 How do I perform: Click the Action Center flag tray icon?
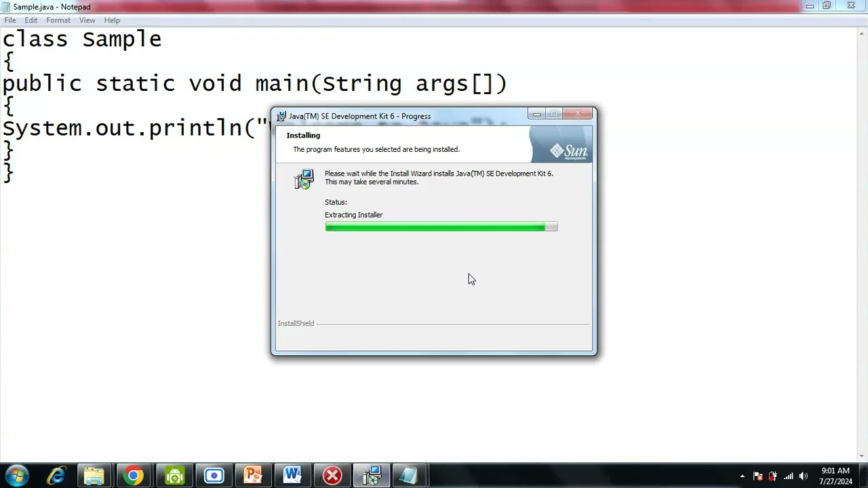point(757,476)
